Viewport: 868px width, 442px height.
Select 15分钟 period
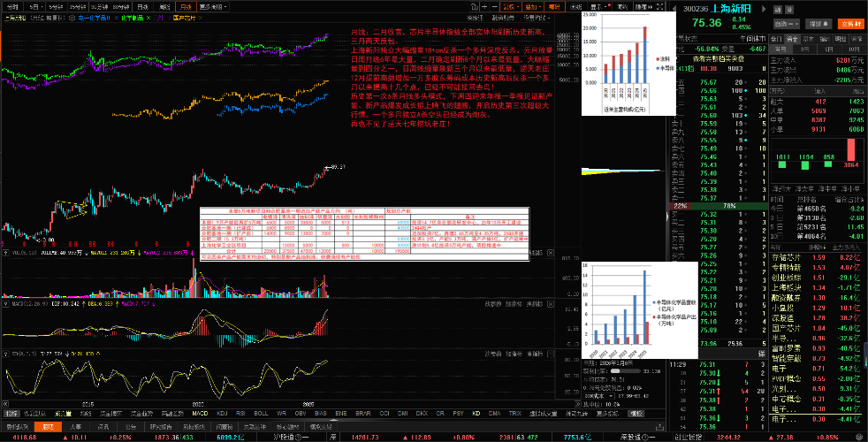click(x=77, y=7)
